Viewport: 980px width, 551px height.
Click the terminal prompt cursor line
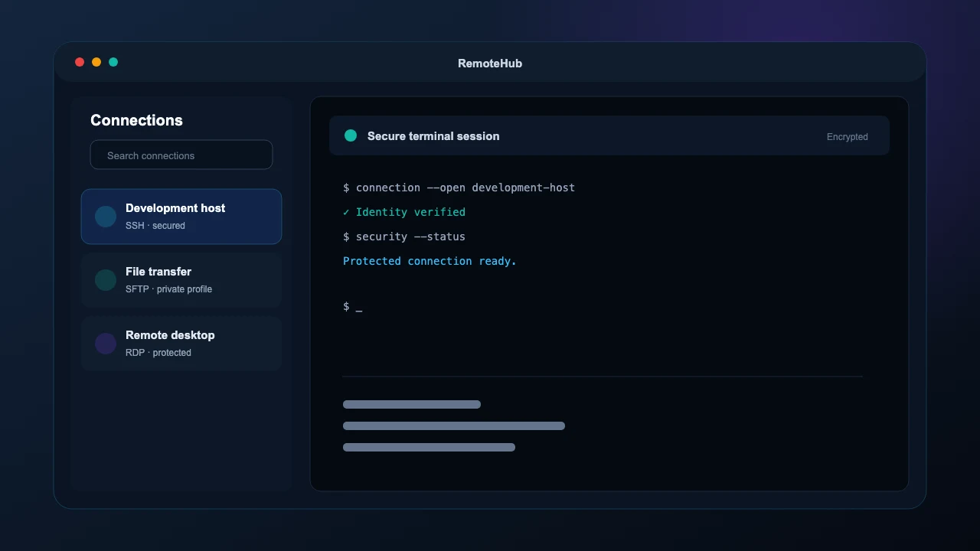coord(353,306)
